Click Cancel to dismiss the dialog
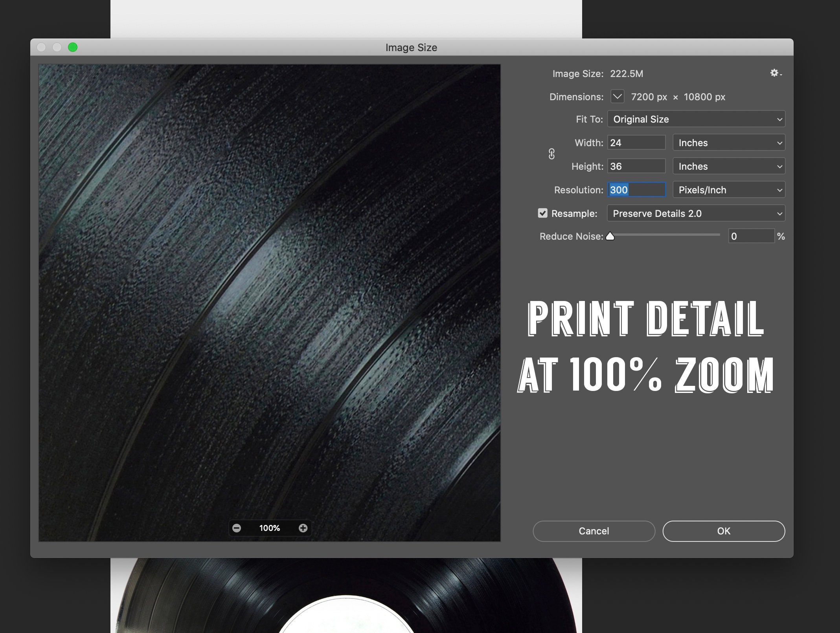Screen dimensions: 840x633 pyautogui.click(x=594, y=531)
